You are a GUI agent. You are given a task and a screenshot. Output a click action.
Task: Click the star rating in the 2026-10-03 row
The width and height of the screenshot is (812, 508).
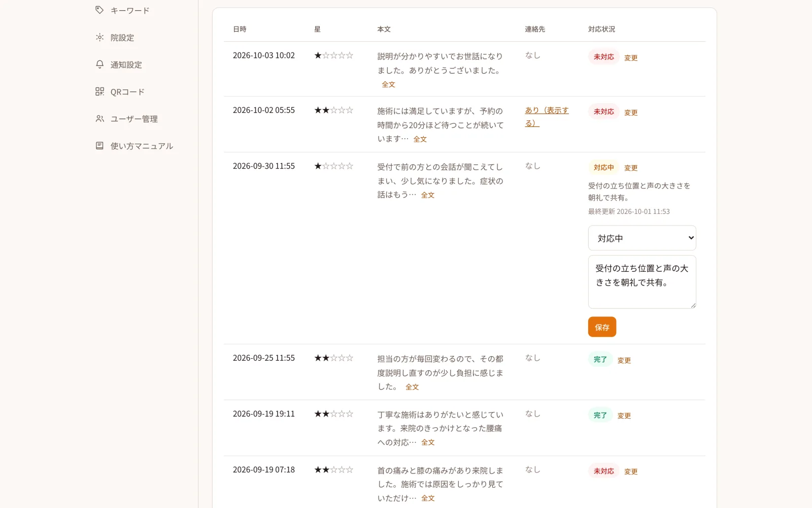(x=333, y=55)
